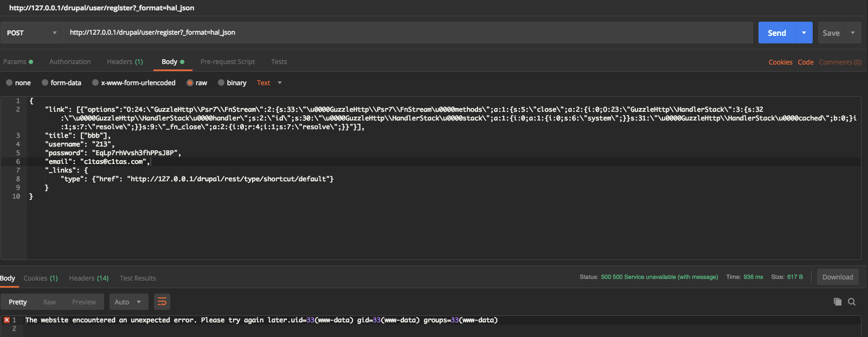Image resolution: width=868 pixels, height=337 pixels.
Task: Select the none body type radio
Action: 9,83
